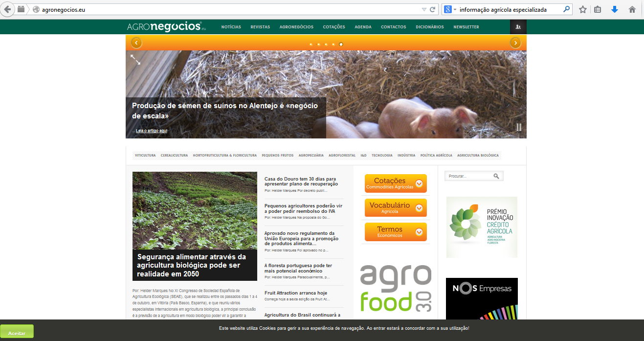644x341 pixels.
Task: Select the Agricultura Biológica category tab
Action: click(x=478, y=156)
